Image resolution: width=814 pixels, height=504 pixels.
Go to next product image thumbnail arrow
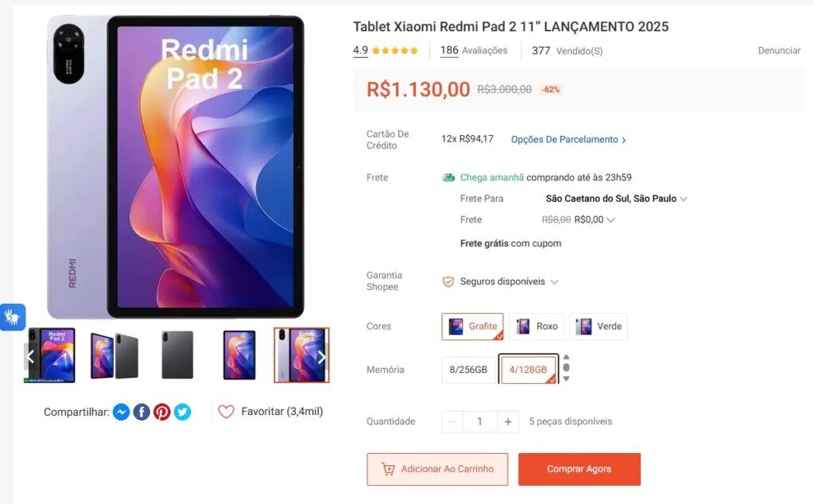point(321,357)
